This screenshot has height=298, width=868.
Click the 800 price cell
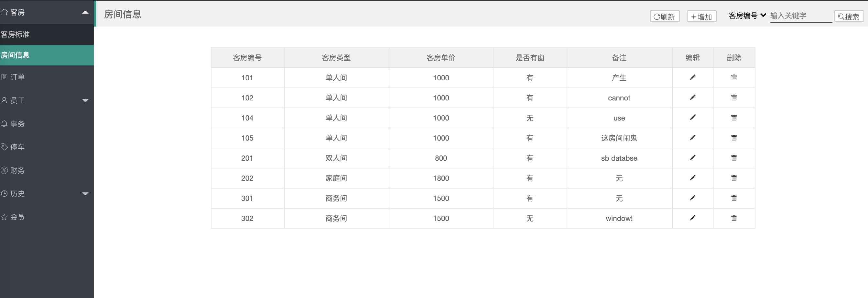(441, 158)
